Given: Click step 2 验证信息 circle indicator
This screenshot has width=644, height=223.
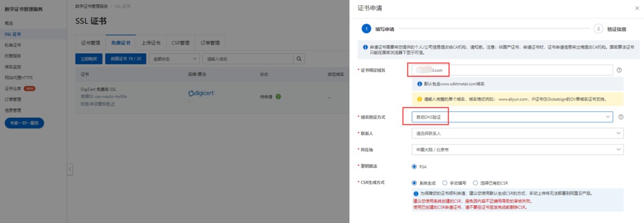Looking at the screenshot, I should pos(598,29).
